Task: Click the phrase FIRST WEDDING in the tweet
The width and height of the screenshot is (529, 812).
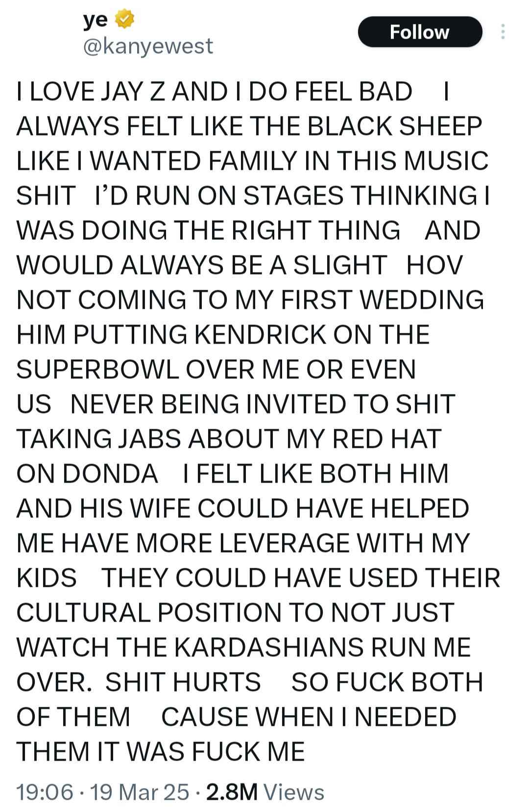Action: (x=384, y=300)
